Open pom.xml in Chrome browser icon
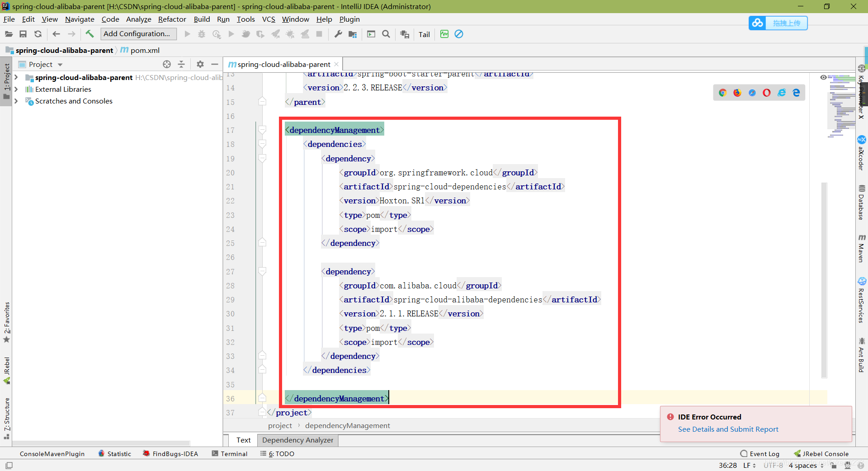This screenshot has width=868, height=471. click(x=722, y=93)
